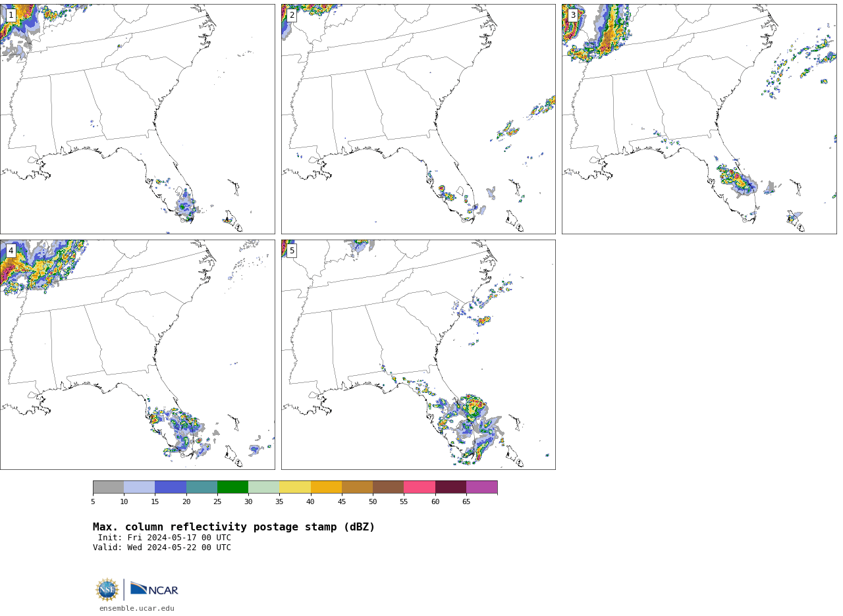Open ensemble member 3 postage stamp map
843x616 pixels.
tap(699, 119)
